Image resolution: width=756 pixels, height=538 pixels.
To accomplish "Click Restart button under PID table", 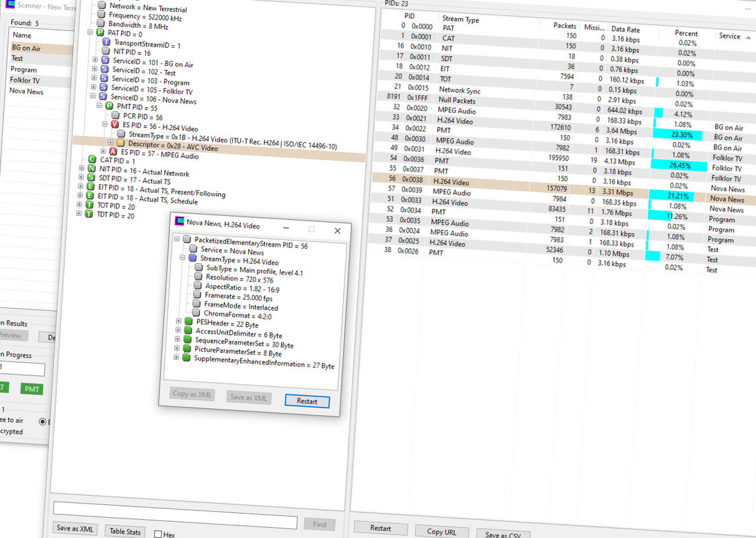I will [381, 529].
